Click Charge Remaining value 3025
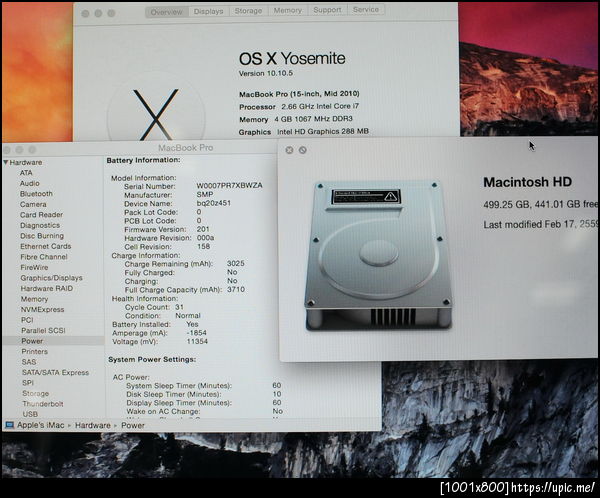The image size is (600, 498). pyautogui.click(x=235, y=263)
